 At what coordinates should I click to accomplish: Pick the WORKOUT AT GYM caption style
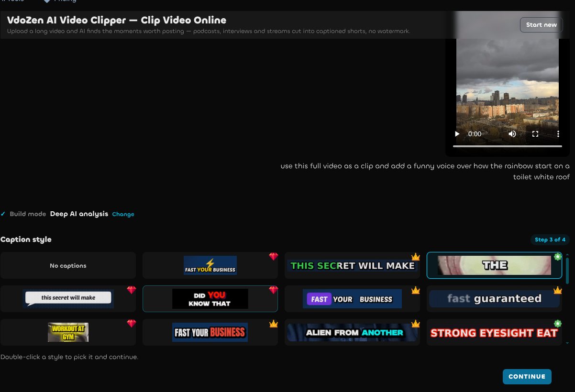tap(68, 332)
